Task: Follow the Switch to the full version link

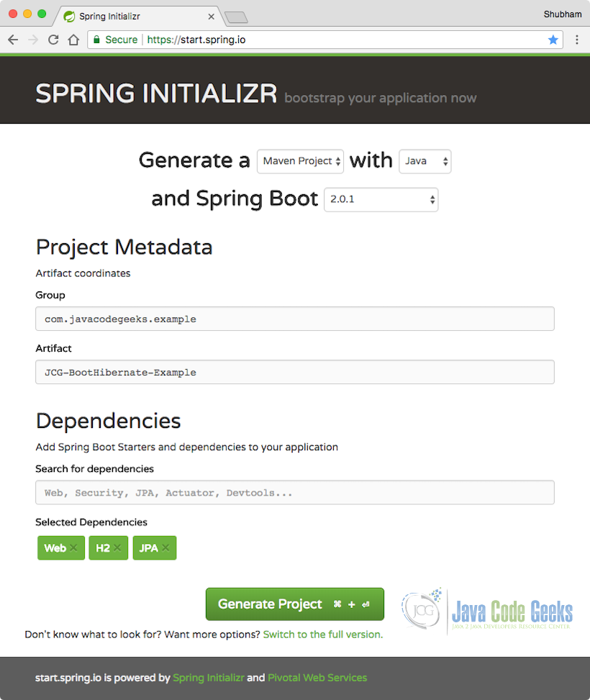Action: tap(323, 635)
